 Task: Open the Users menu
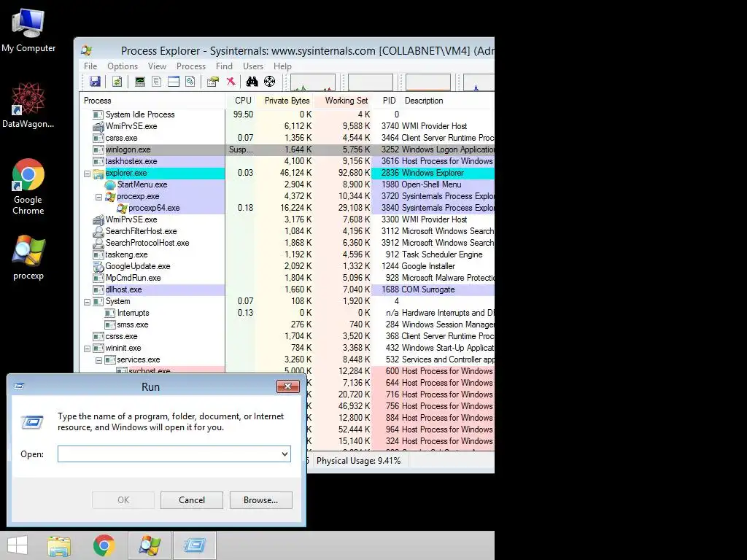(253, 66)
